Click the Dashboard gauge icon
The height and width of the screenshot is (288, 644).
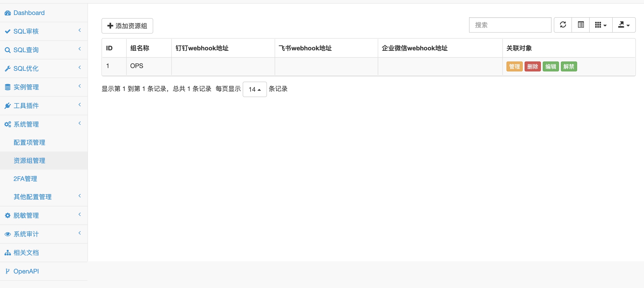coord(8,13)
